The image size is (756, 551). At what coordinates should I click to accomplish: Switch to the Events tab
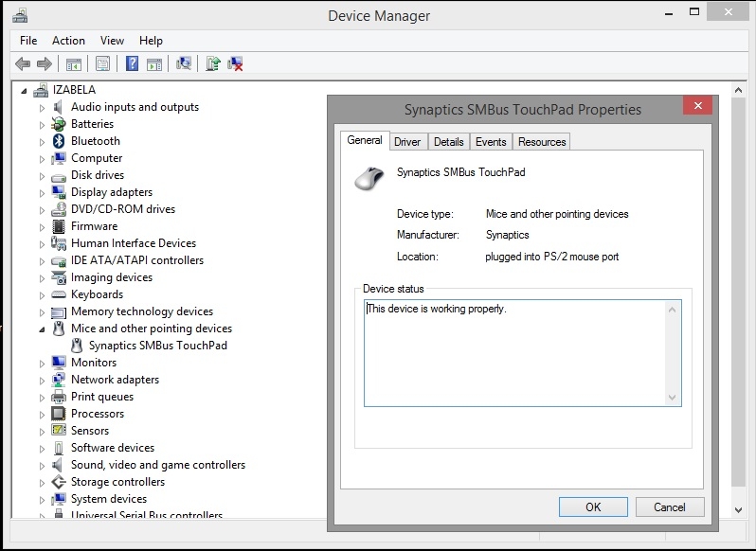coord(491,142)
